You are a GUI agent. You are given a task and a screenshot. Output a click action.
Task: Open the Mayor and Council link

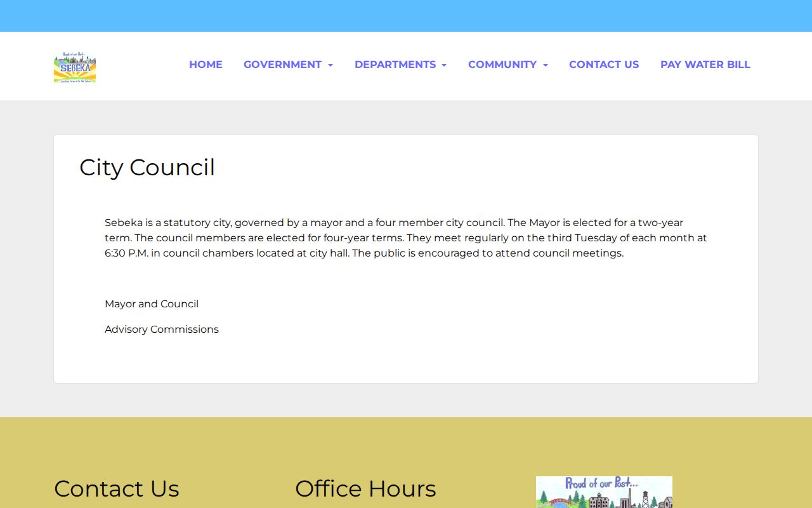click(152, 304)
